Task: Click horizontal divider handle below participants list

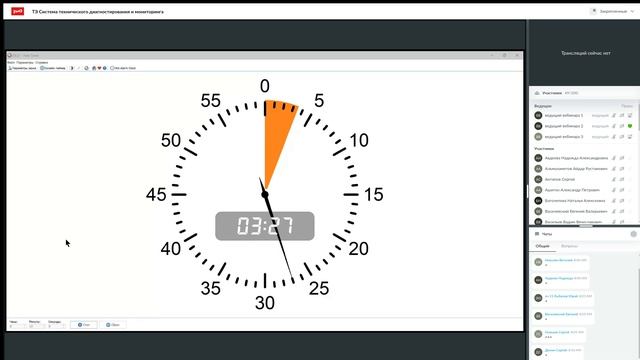Action: (x=586, y=225)
